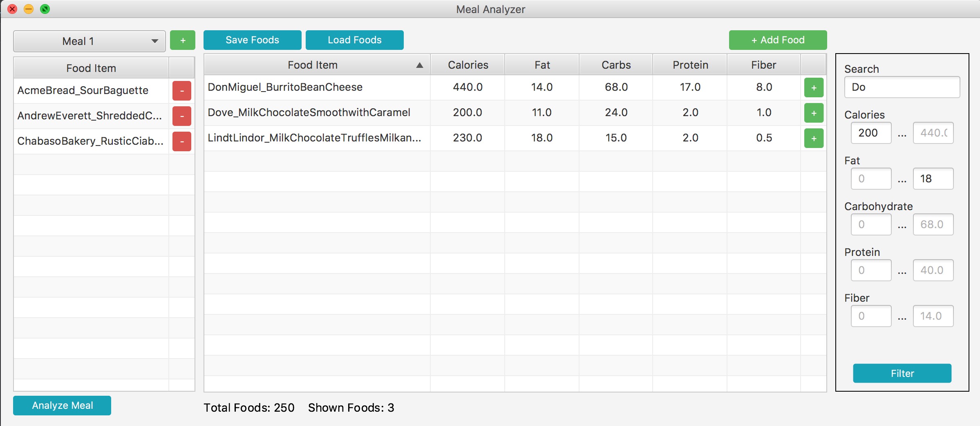Select the DonMiguel_BurritoBeanCheese row
The width and height of the screenshot is (980, 426).
[515, 87]
